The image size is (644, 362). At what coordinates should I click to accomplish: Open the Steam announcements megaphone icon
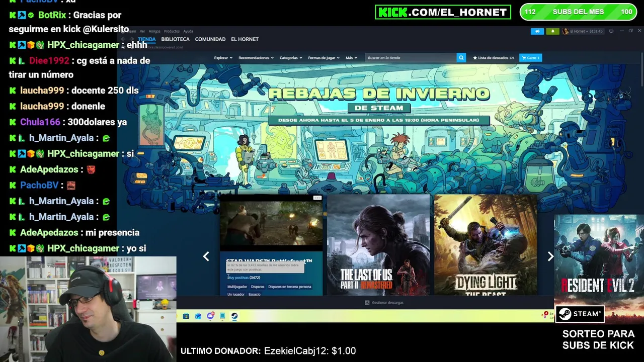(x=537, y=31)
